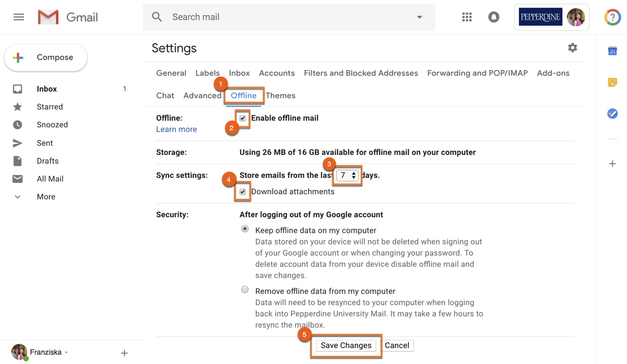Switch to the Themes settings tab
627x364 pixels.
[x=280, y=95]
